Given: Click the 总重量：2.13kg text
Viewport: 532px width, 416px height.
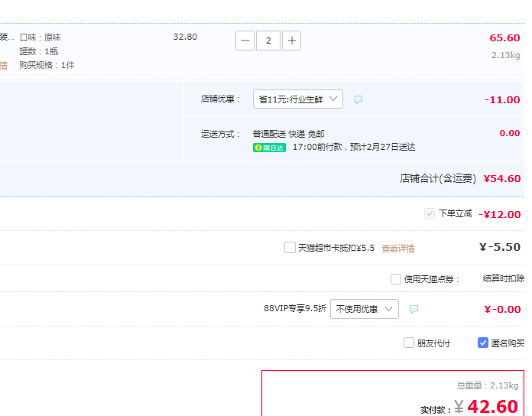Looking at the screenshot, I should tap(487, 385).
